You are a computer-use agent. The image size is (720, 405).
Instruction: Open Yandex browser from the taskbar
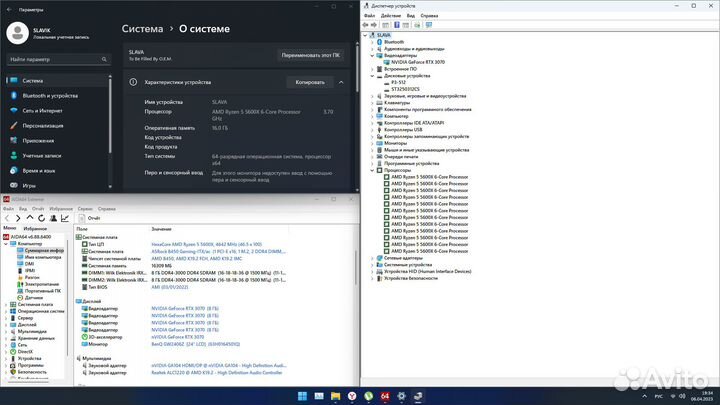(x=352, y=396)
